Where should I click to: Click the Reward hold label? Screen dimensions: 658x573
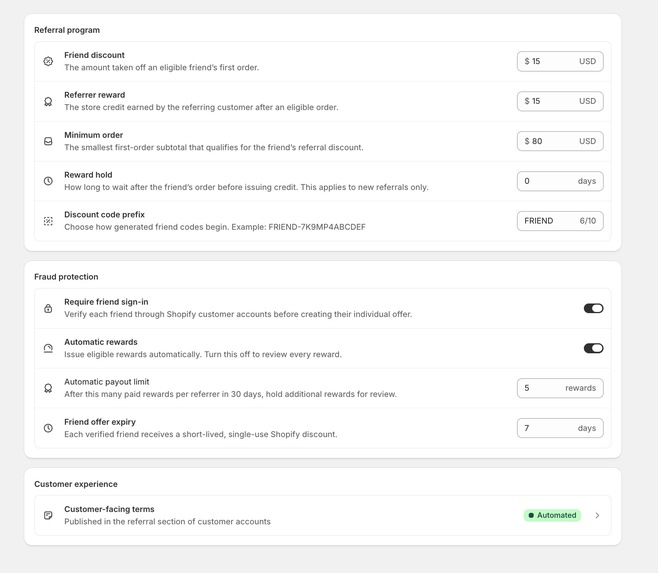click(x=88, y=175)
